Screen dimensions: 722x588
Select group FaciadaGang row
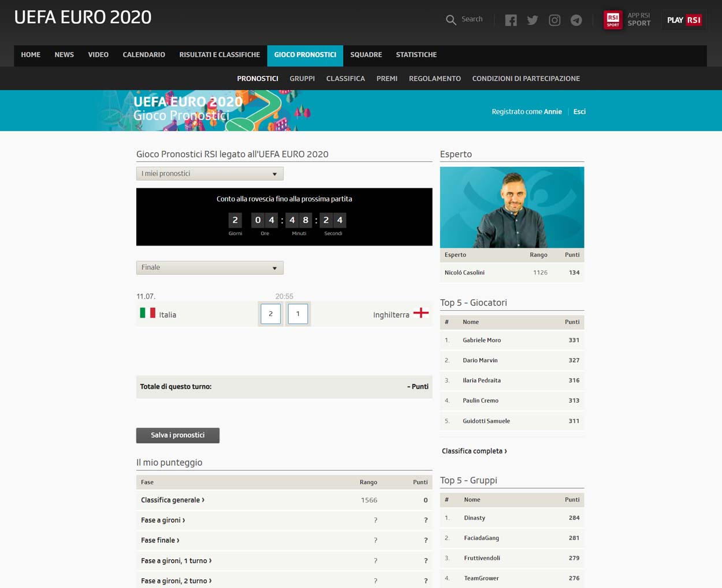[512, 538]
